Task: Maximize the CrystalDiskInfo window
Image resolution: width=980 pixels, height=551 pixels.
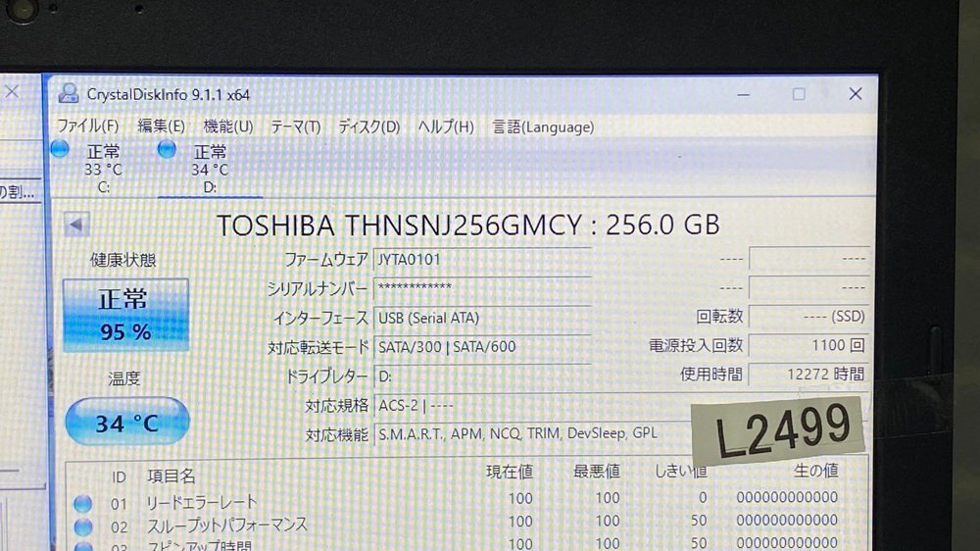Action: (x=799, y=94)
